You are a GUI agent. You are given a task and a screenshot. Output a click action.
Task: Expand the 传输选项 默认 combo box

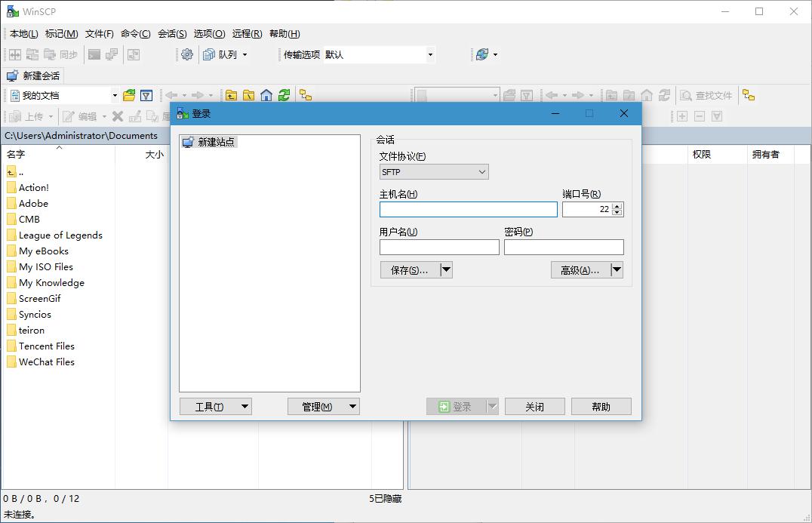coord(430,54)
